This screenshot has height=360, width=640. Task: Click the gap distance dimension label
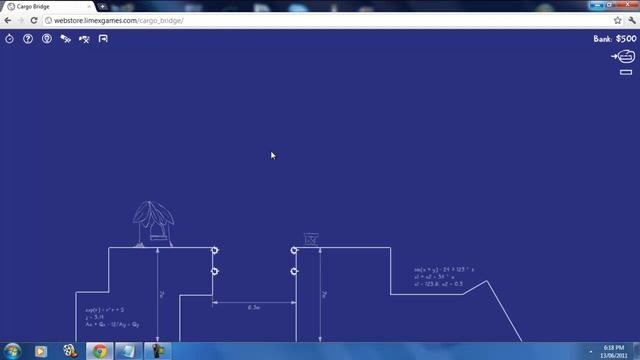pos(254,307)
